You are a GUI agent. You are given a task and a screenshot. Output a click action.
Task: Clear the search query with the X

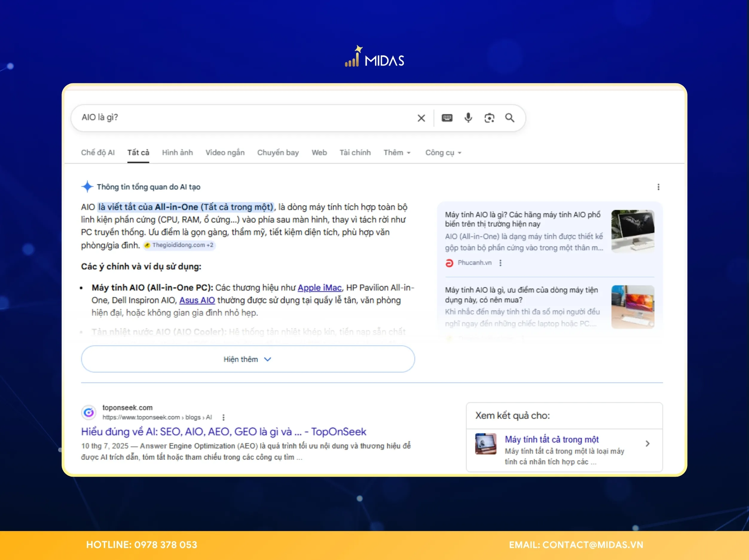[421, 118]
